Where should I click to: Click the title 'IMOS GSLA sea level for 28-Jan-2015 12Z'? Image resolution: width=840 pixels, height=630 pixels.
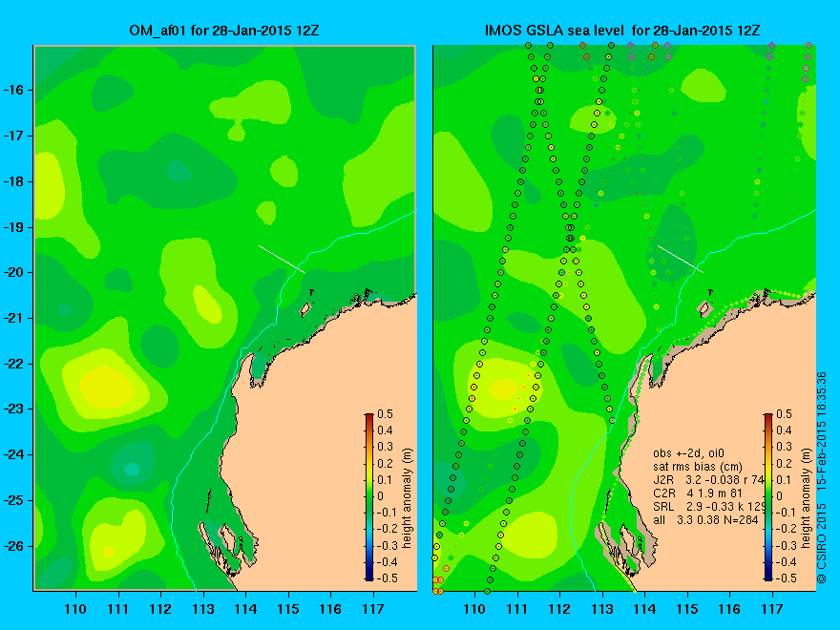[622, 31]
